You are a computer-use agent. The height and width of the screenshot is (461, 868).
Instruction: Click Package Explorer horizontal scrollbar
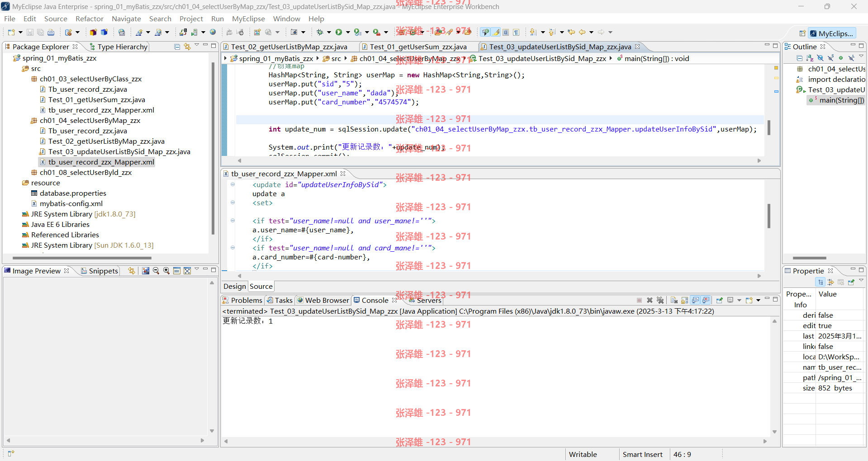point(82,258)
